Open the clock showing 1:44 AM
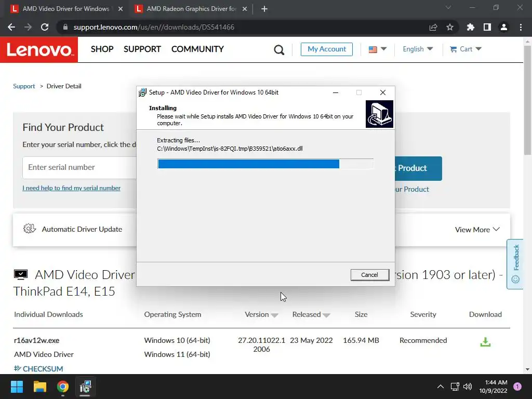 point(494,387)
